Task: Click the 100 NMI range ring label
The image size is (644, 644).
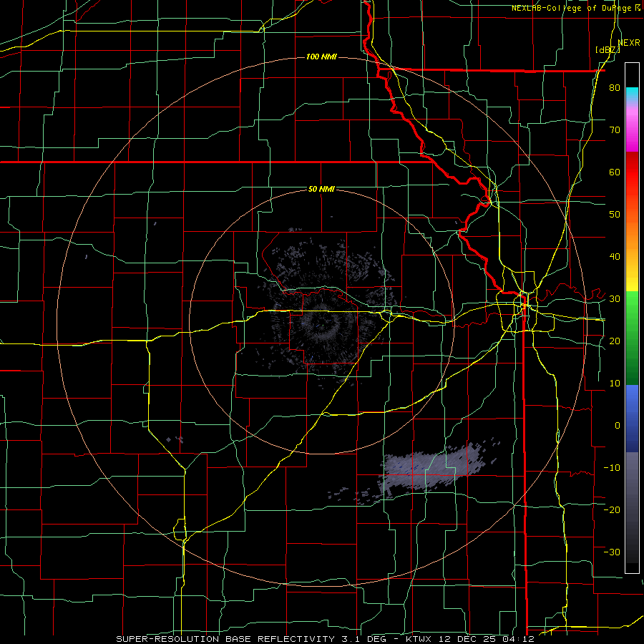Action: coord(321,57)
